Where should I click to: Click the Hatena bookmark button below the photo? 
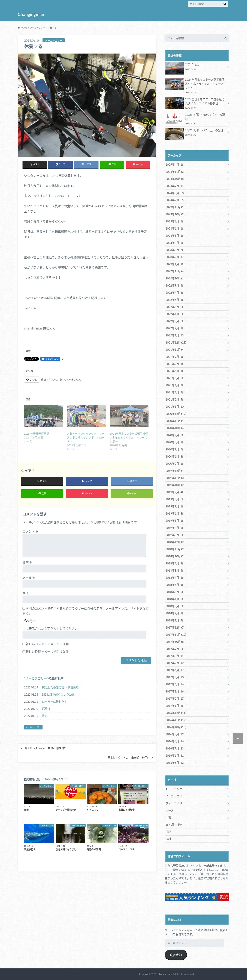[x=86, y=164]
